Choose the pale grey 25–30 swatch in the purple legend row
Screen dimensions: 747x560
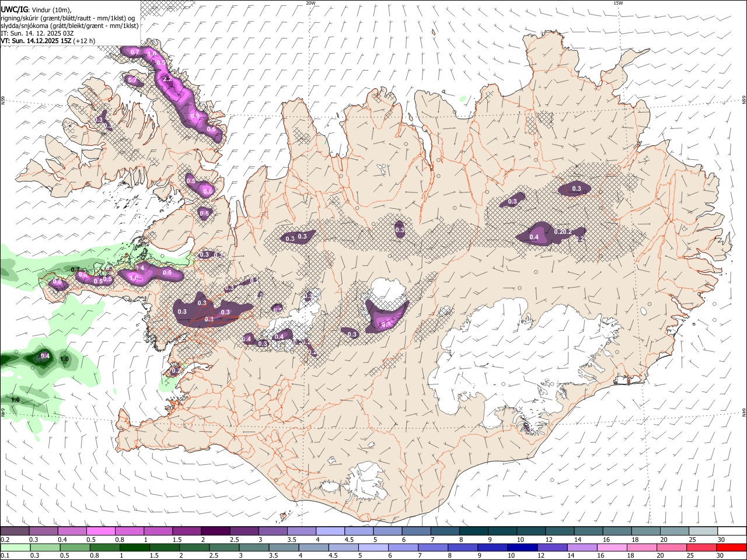(703, 531)
